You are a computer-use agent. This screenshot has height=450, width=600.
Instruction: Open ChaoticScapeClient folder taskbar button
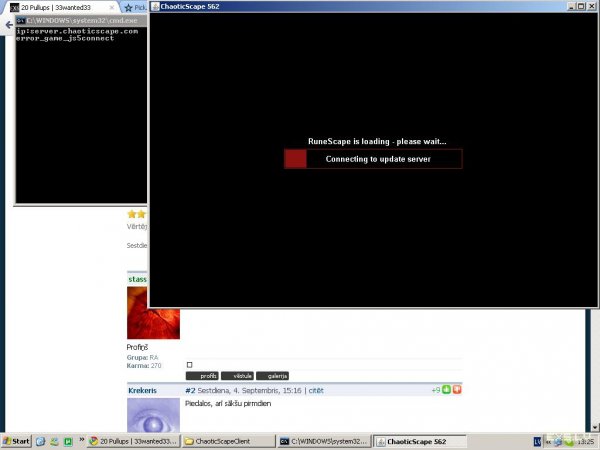[x=228, y=441]
